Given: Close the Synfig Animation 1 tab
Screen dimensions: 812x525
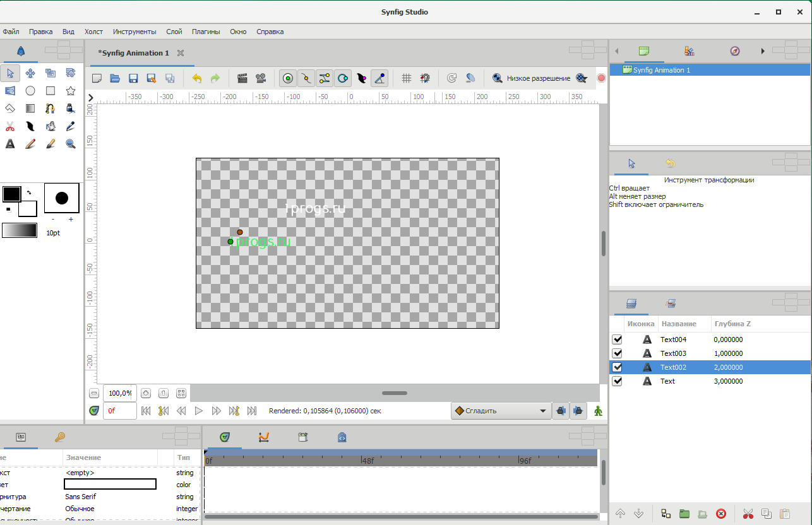Looking at the screenshot, I should pyautogui.click(x=181, y=53).
